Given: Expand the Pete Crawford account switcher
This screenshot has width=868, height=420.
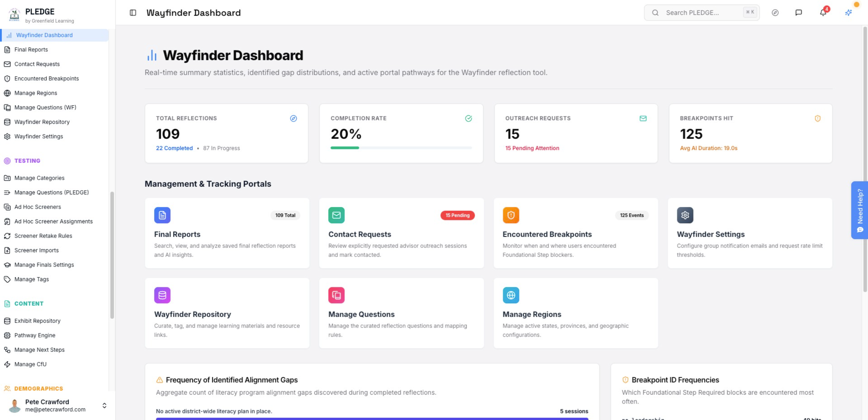Looking at the screenshot, I should pos(104,405).
